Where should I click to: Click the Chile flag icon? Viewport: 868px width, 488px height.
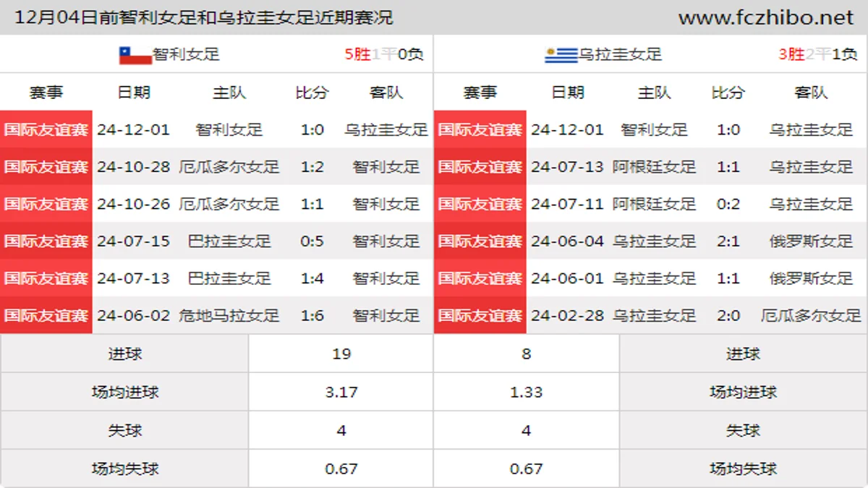pyautogui.click(x=135, y=55)
